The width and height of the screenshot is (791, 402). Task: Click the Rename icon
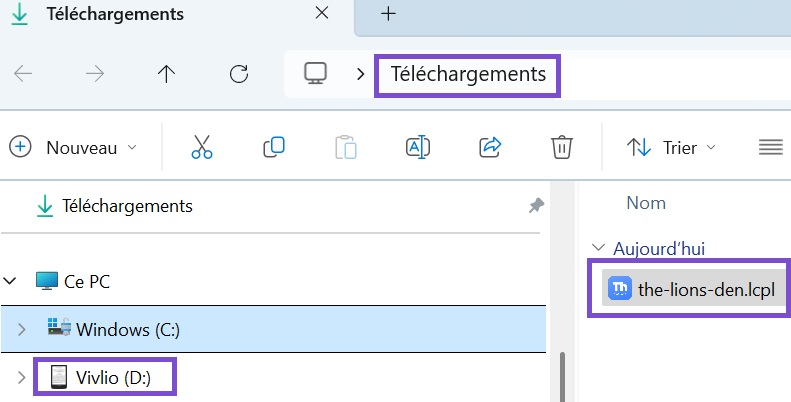[417, 147]
